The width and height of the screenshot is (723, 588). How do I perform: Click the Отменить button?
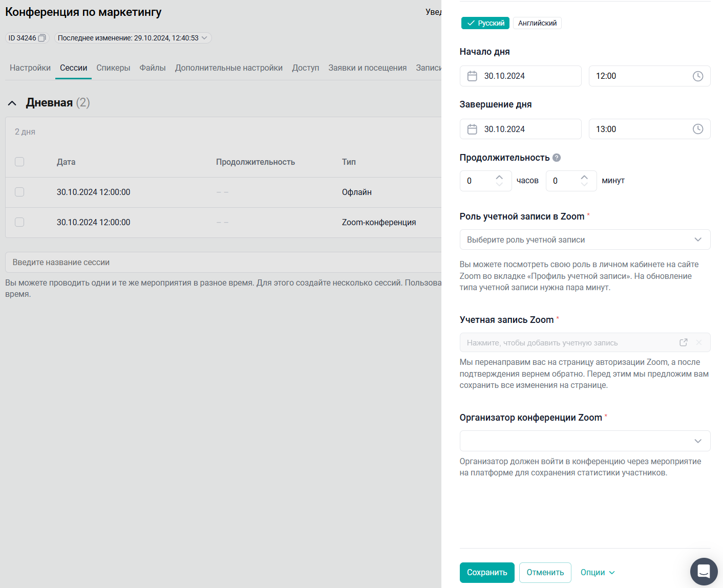[x=545, y=572]
